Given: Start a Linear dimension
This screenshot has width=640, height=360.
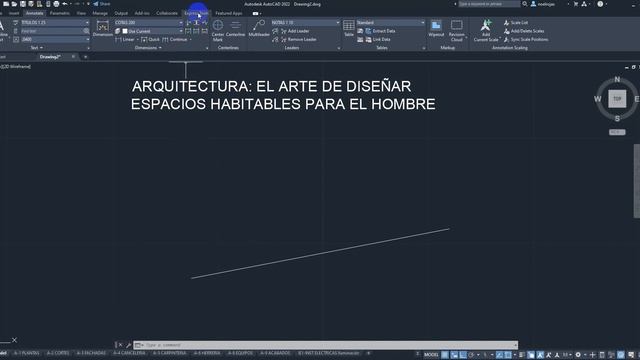Looking at the screenshot, I should pyautogui.click(x=124, y=40).
